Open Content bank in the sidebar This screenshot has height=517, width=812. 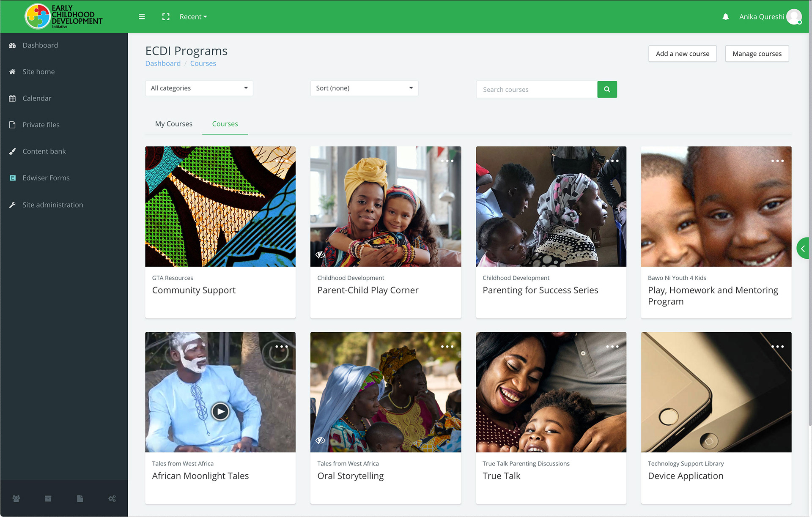[44, 151]
